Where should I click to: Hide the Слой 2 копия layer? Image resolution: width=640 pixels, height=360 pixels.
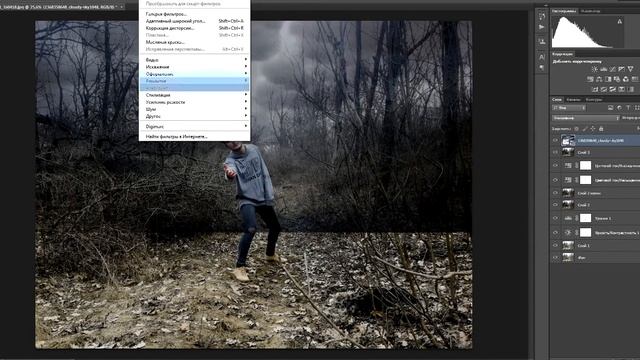(x=555, y=193)
